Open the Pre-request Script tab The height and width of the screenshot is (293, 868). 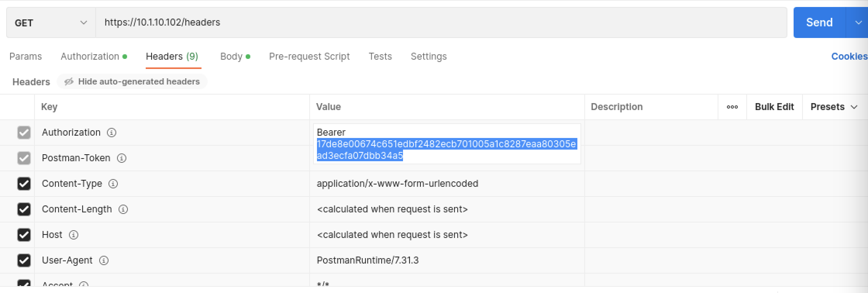309,57
